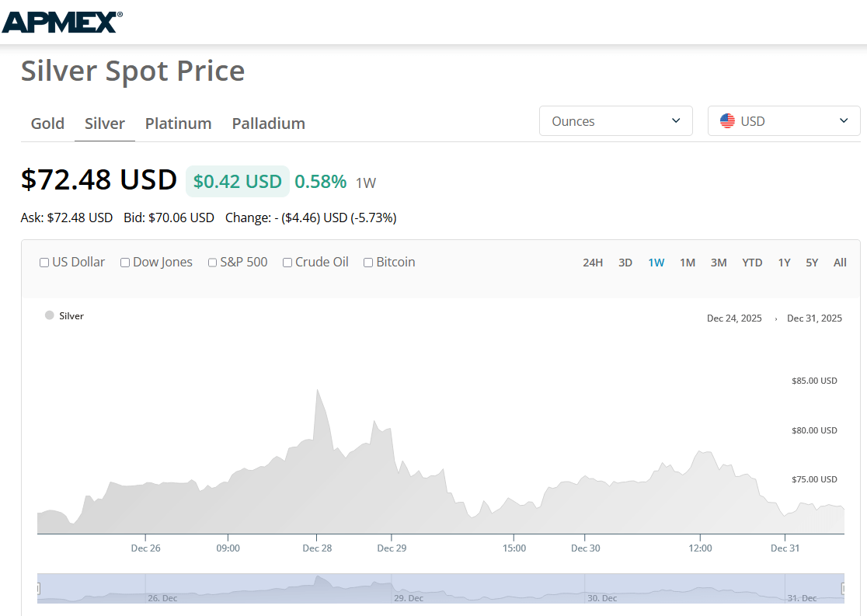Screen dimensions: 867x616
Task: Toggle the Silver legend marker
Action: pyautogui.click(x=50, y=315)
